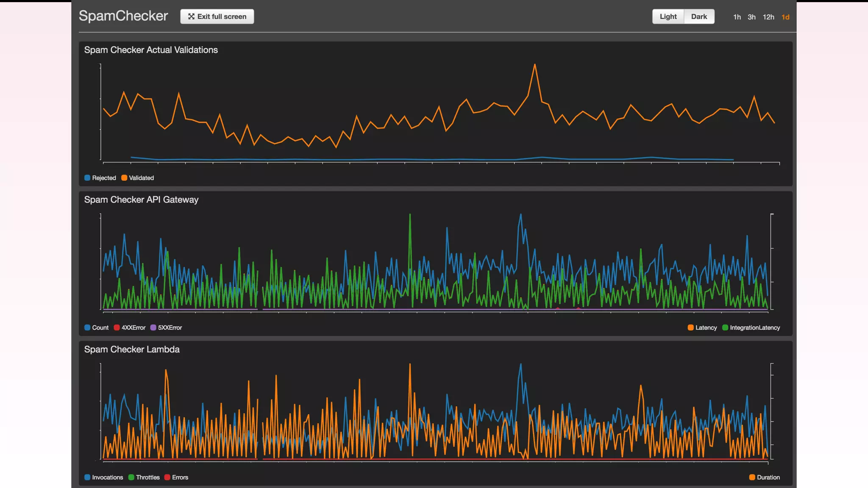Image resolution: width=868 pixels, height=488 pixels.
Task: Select the 3h time range
Action: click(751, 17)
